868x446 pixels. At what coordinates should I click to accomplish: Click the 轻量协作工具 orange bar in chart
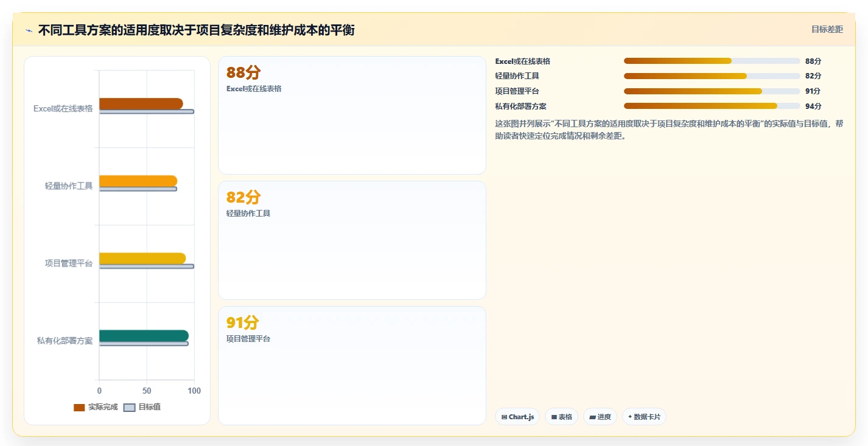pos(138,181)
